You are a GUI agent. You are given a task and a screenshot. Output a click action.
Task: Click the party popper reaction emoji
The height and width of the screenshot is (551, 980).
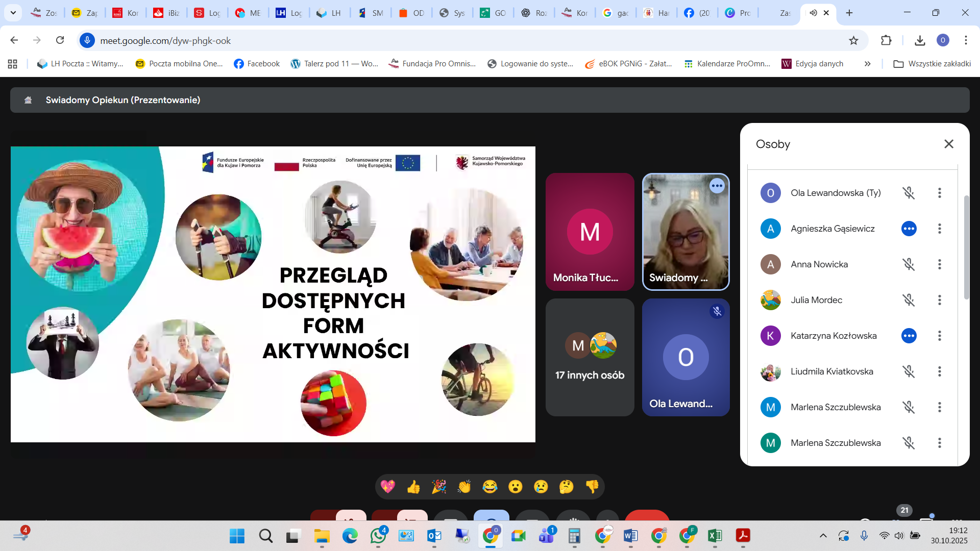439,487
